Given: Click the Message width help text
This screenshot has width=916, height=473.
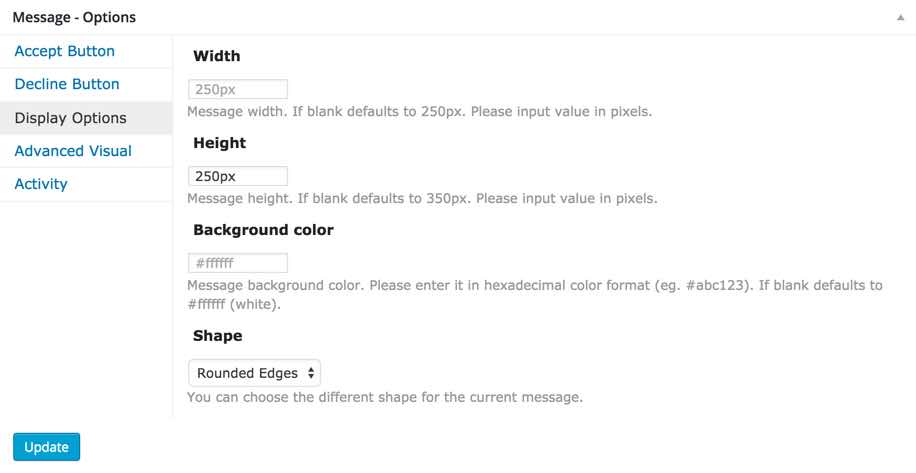Looking at the screenshot, I should 420,111.
